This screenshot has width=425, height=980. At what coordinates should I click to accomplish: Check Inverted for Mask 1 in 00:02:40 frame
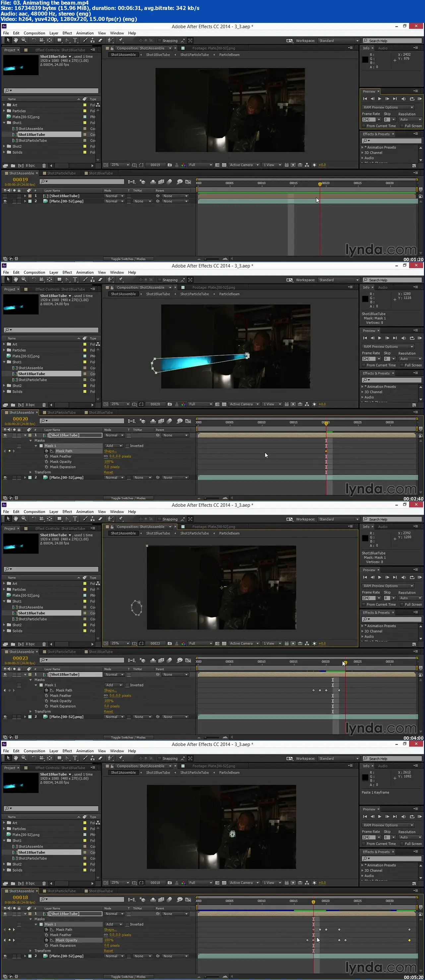point(127,446)
